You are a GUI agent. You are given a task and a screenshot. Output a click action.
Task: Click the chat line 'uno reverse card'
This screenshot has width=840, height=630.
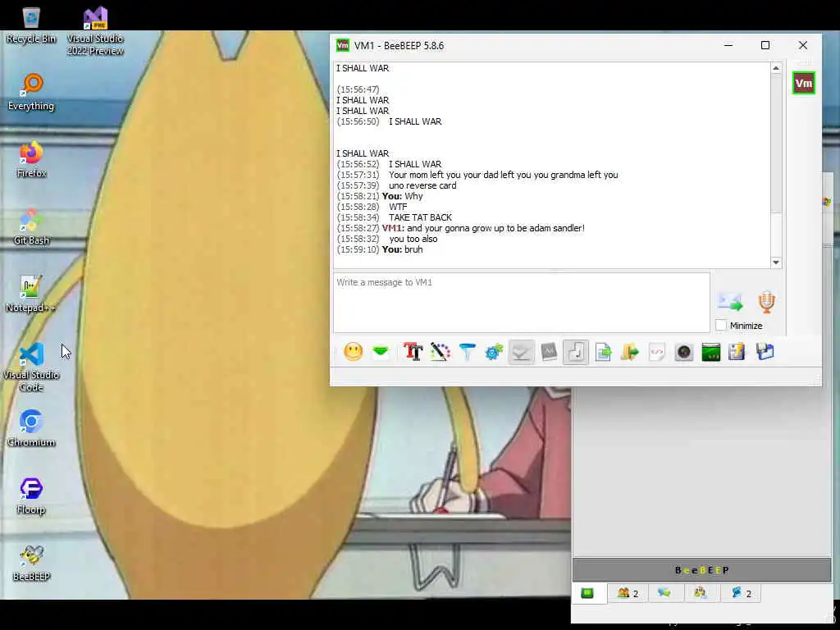point(422,185)
